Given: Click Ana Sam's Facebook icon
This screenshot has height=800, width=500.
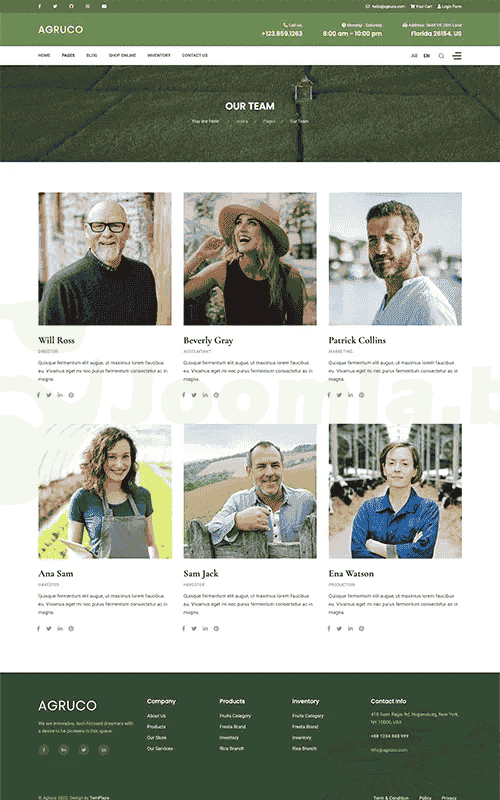Looking at the screenshot, I should coord(39,629).
